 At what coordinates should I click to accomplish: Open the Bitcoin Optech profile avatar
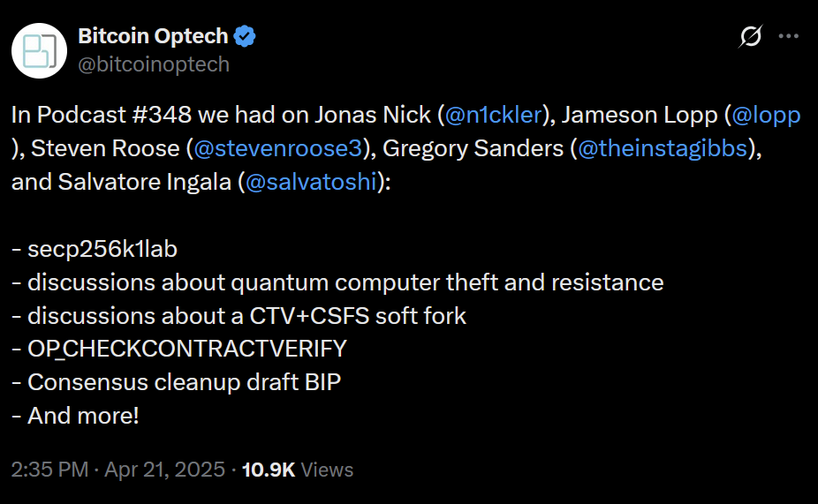[40, 51]
